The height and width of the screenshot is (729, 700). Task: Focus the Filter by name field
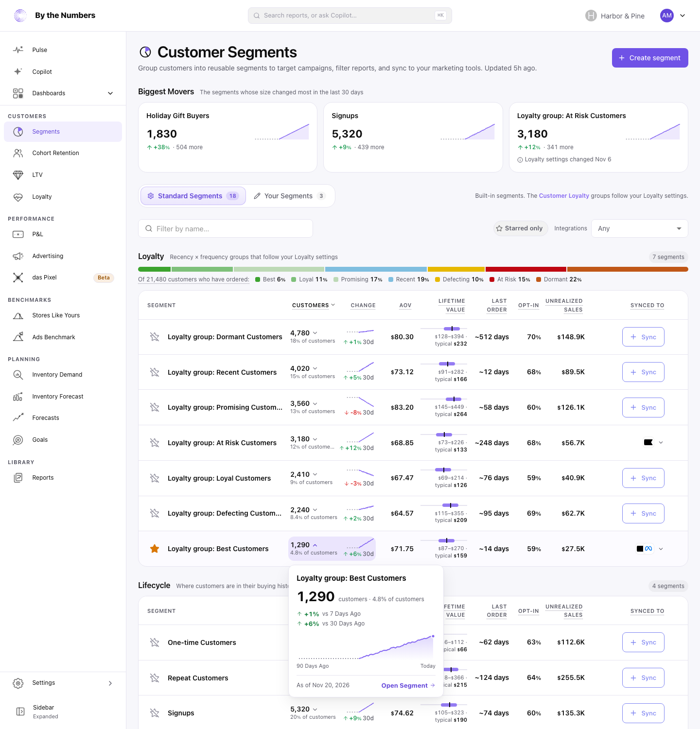pyautogui.click(x=226, y=228)
